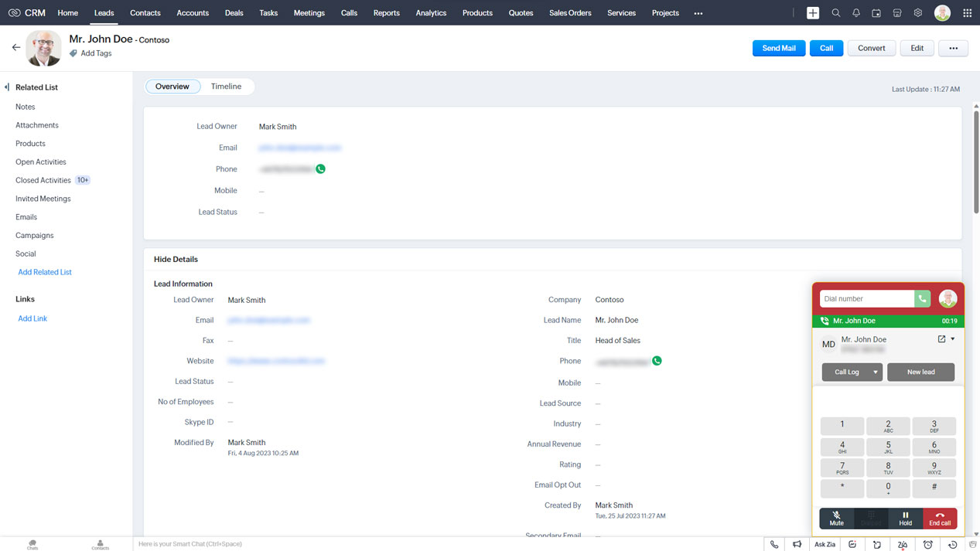Click the green dial button in softphone
The height and width of the screenshot is (551, 980).
coord(922,299)
